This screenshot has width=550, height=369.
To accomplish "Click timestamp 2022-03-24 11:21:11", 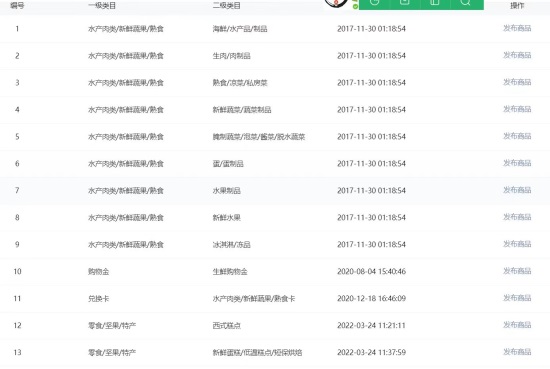I will pos(371,326).
